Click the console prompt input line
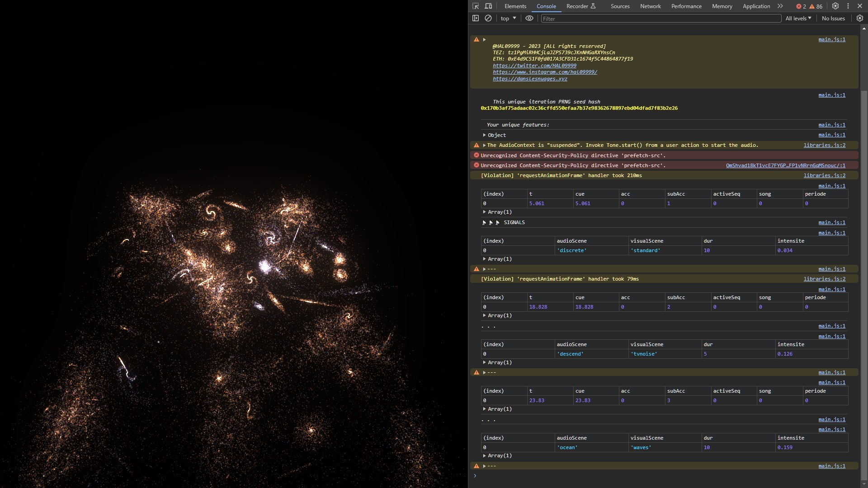This screenshot has width=868, height=488. pos(665,476)
